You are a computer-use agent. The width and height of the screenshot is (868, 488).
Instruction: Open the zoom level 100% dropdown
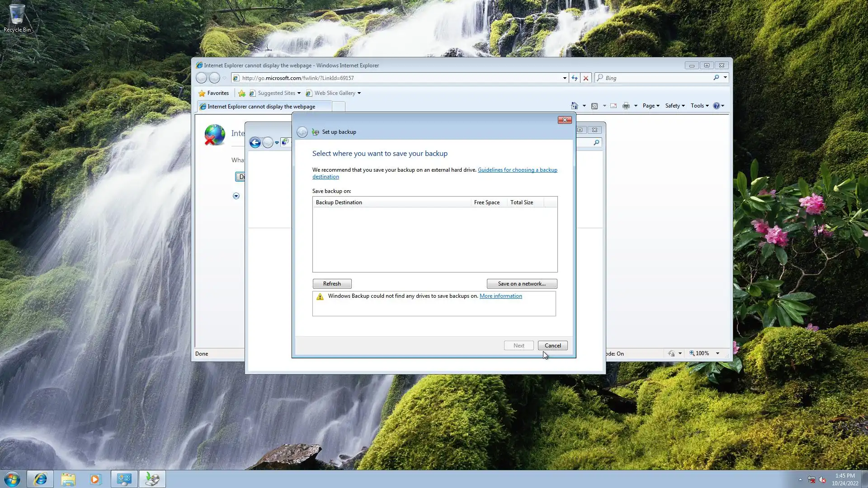(717, 353)
